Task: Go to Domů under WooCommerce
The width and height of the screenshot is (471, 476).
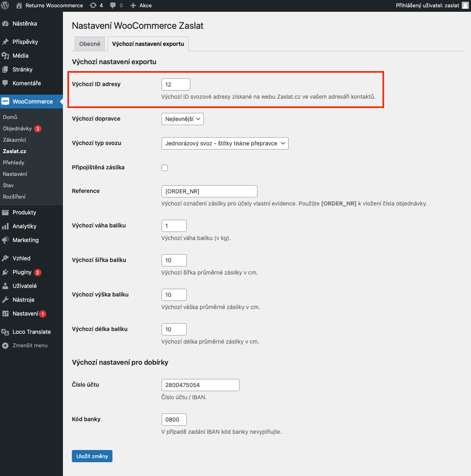Action: (x=10, y=117)
